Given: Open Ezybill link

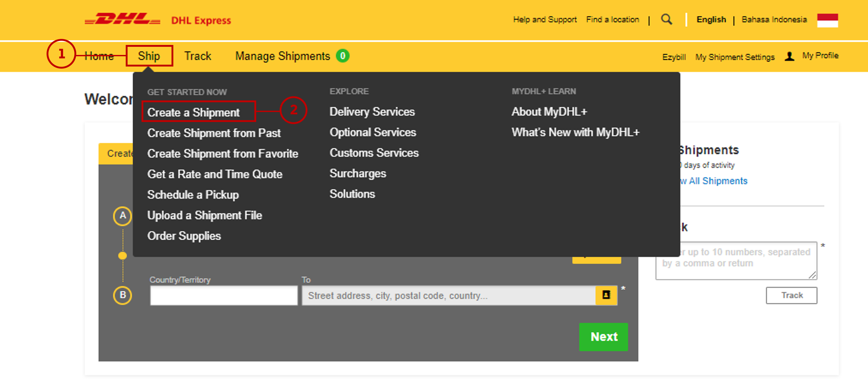Looking at the screenshot, I should (x=674, y=57).
